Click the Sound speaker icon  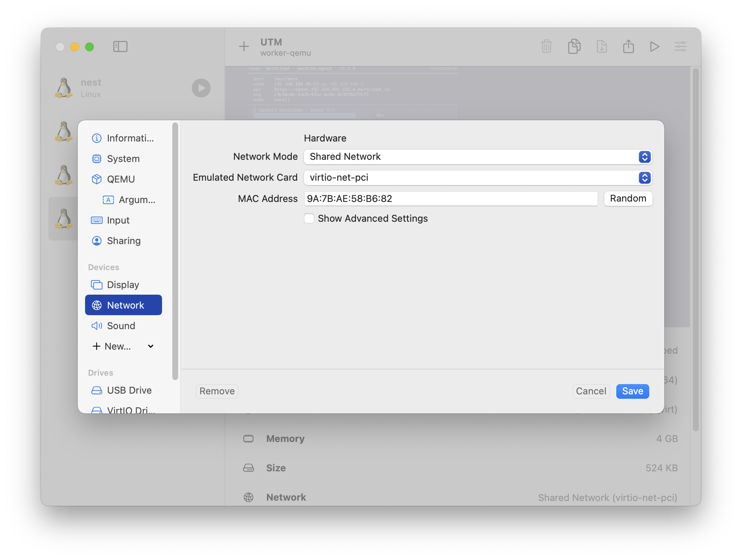(96, 326)
